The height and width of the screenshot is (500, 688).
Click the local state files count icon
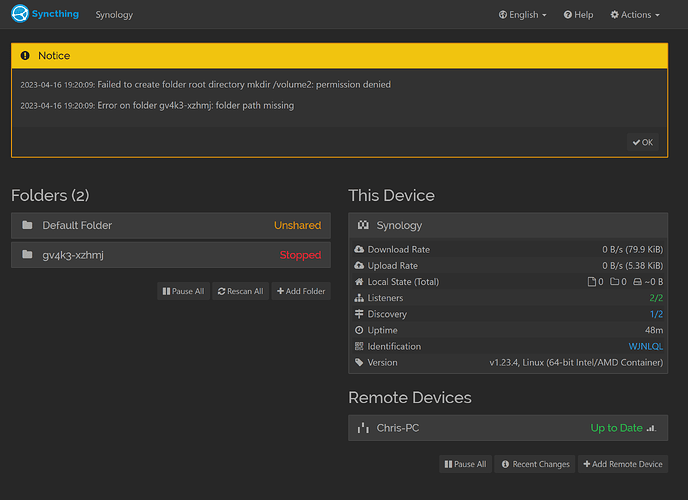[591, 282]
